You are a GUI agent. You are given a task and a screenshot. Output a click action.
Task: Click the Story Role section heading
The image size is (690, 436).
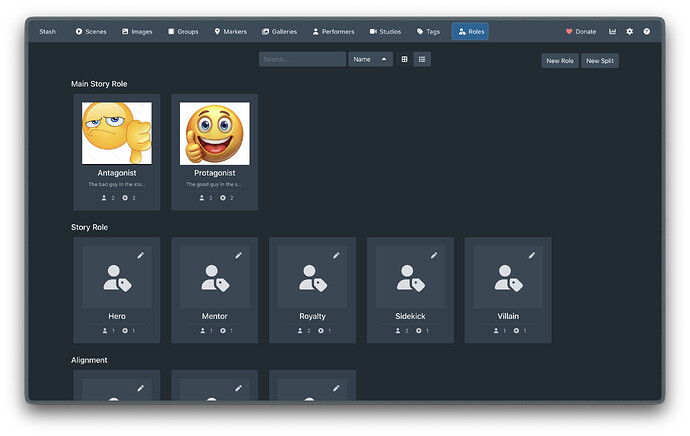click(x=89, y=227)
